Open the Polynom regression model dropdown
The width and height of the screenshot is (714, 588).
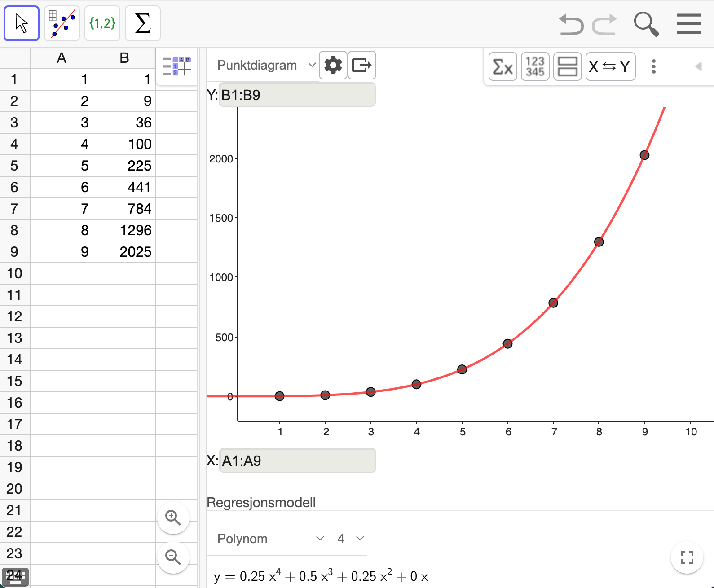click(270, 539)
